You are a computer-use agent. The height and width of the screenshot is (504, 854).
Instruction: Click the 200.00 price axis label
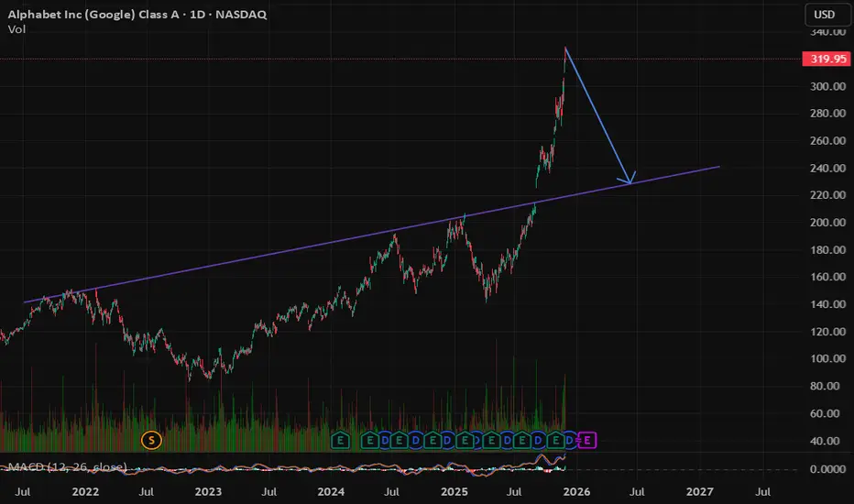tap(827, 223)
